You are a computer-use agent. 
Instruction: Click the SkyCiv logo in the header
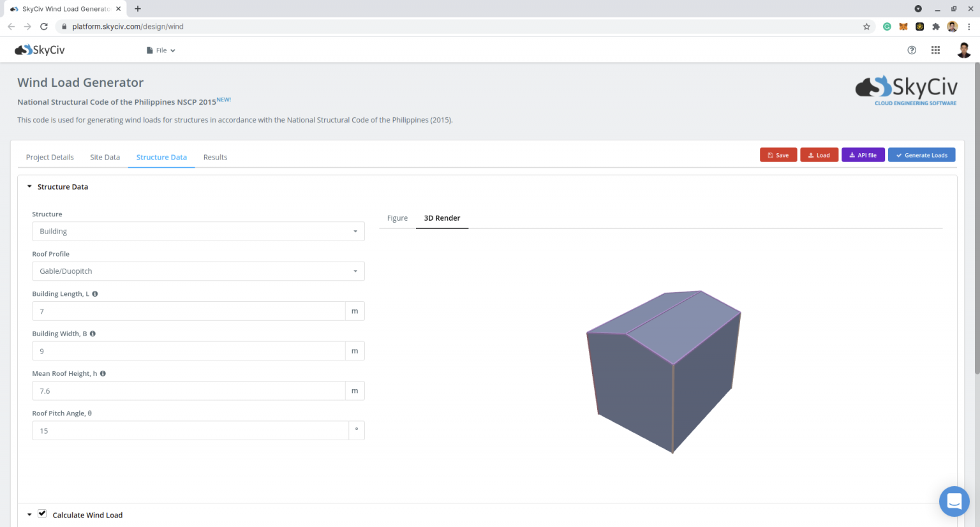coord(40,50)
